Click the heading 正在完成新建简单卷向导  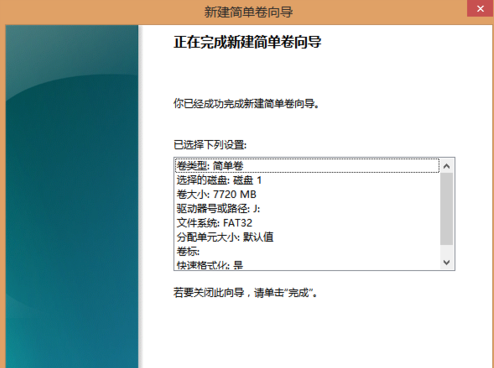click(247, 42)
